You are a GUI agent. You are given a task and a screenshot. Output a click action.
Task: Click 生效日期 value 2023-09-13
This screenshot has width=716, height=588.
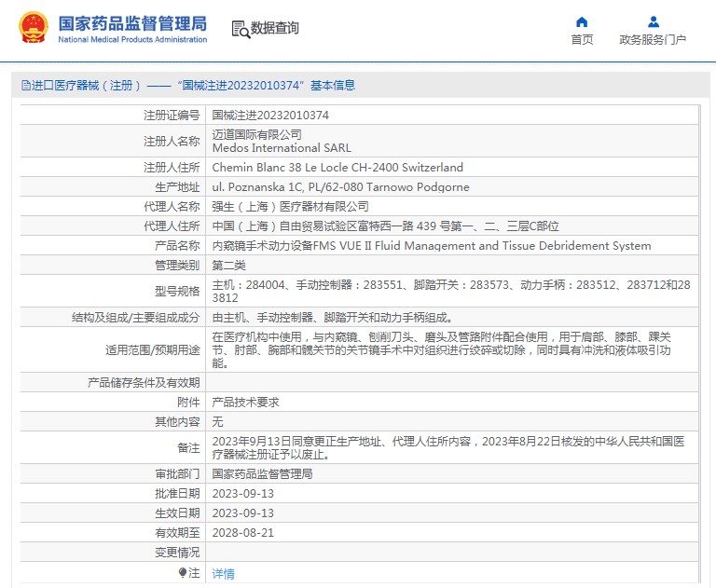tap(243, 513)
